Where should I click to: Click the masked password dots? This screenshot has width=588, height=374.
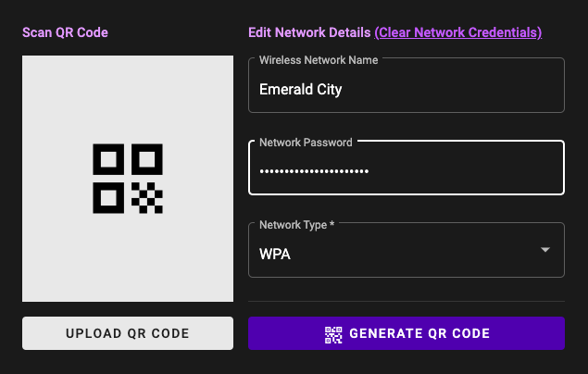(x=314, y=171)
